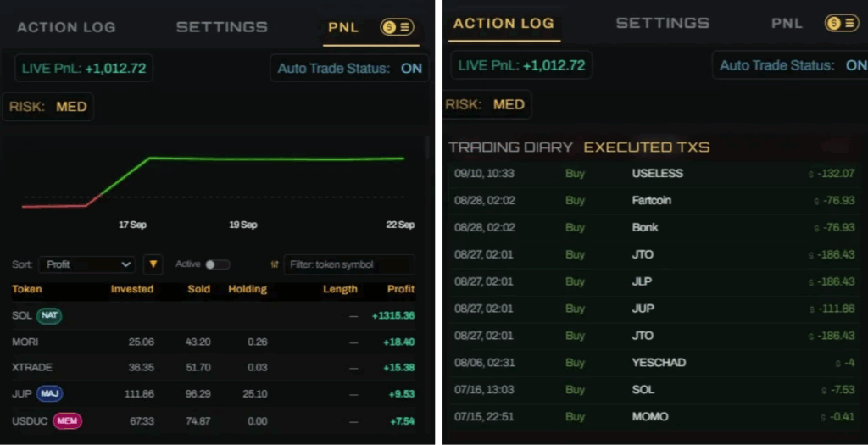Image resolution: width=868 pixels, height=445 pixels.
Task: Expand the RISK MED selector above the Trading Diary
Action: tap(487, 104)
